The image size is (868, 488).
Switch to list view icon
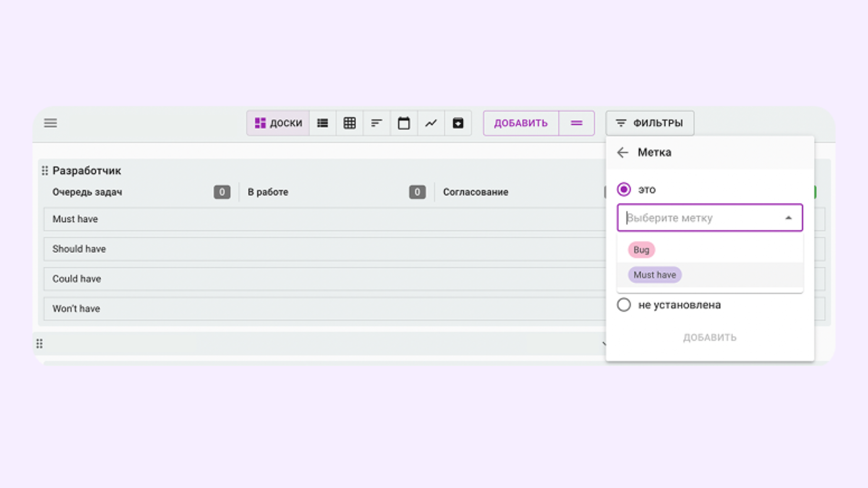pyautogui.click(x=322, y=123)
